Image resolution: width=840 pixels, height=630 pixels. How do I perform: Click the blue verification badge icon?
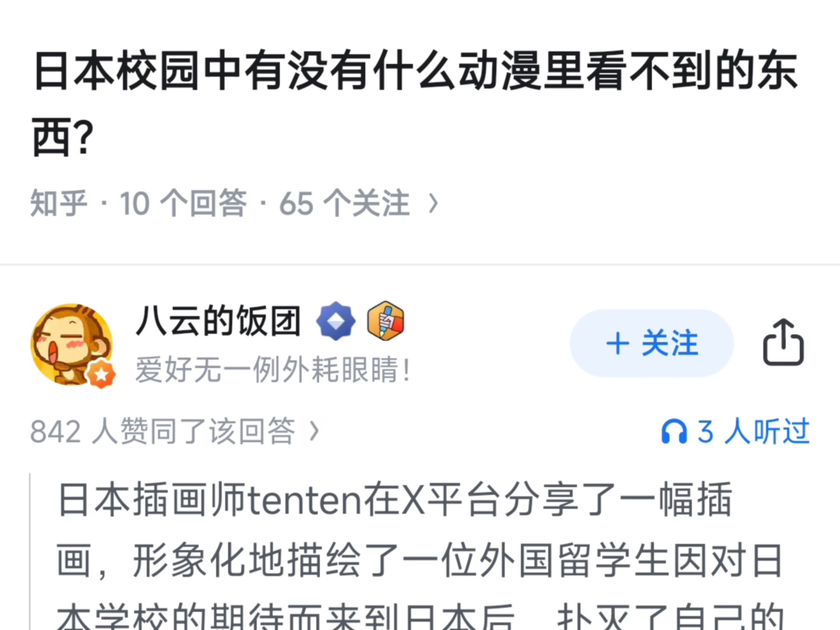tap(336, 321)
